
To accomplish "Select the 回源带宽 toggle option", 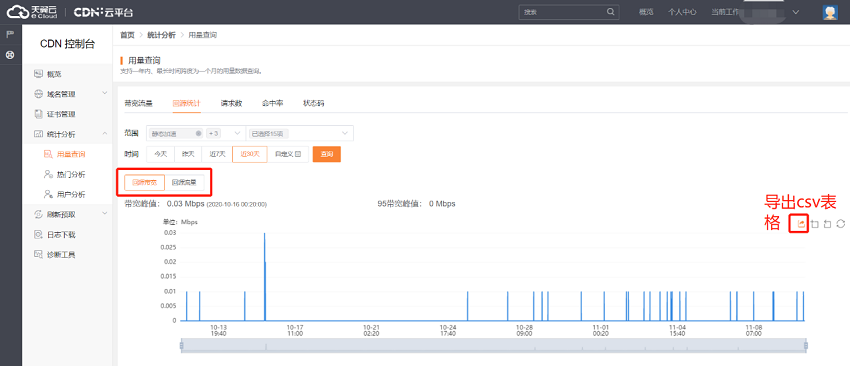I will pyautogui.click(x=144, y=183).
